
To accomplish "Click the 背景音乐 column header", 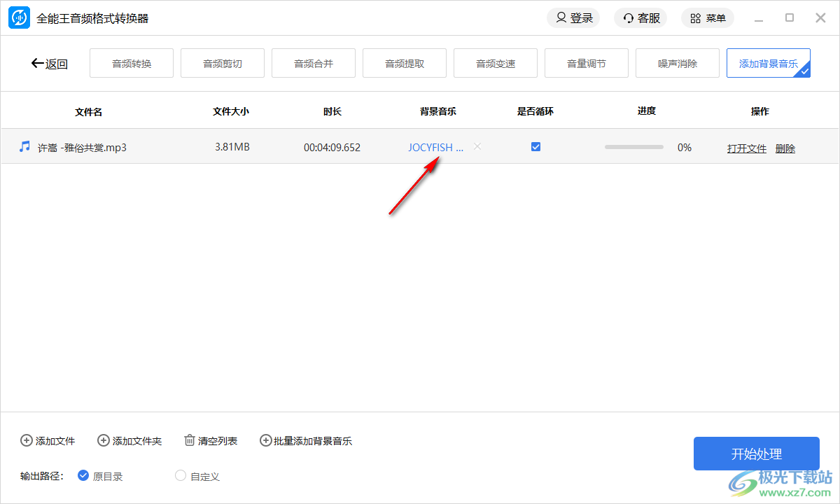I will click(x=438, y=111).
